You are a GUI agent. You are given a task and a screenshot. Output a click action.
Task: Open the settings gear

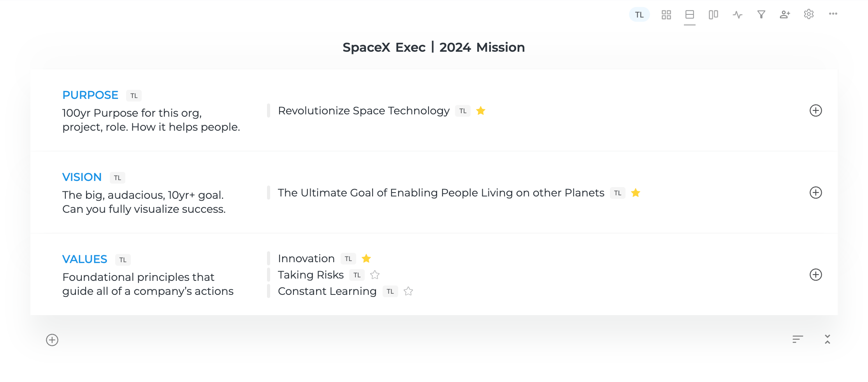coord(809,14)
